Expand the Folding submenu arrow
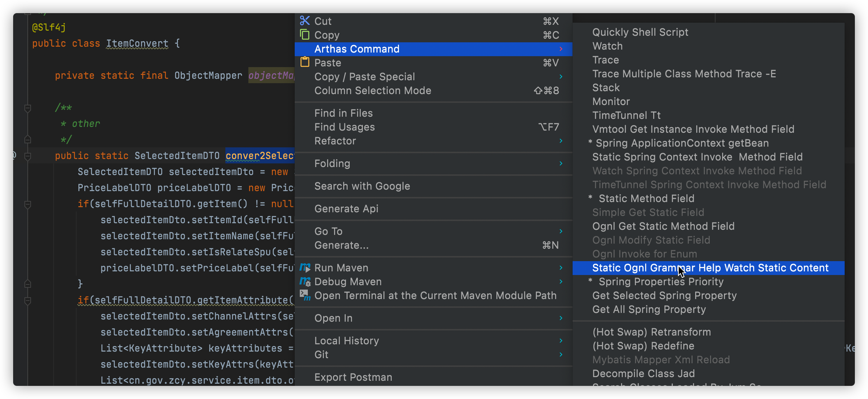The height and width of the screenshot is (399, 868). 561,163
